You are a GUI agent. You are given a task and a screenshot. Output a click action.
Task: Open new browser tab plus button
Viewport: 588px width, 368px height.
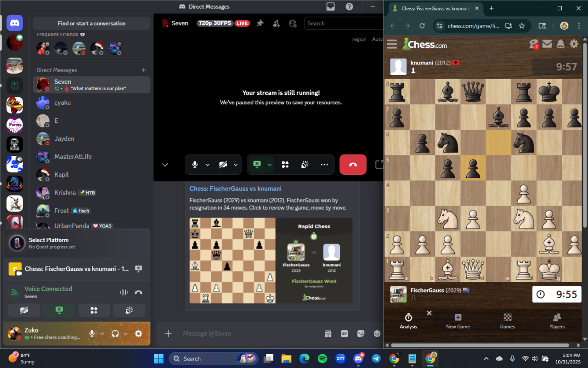point(492,8)
